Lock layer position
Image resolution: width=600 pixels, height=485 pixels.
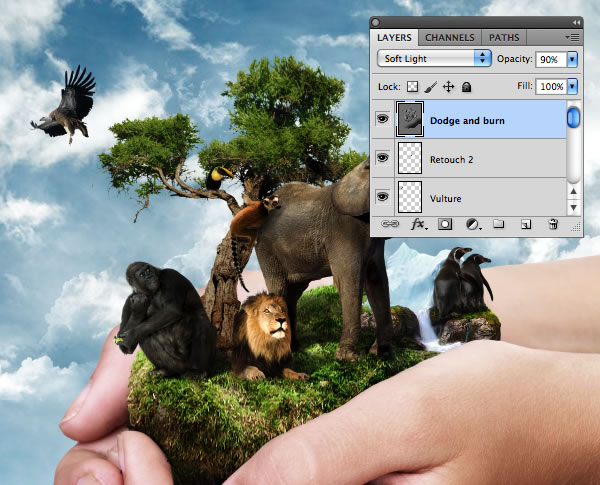[448, 87]
